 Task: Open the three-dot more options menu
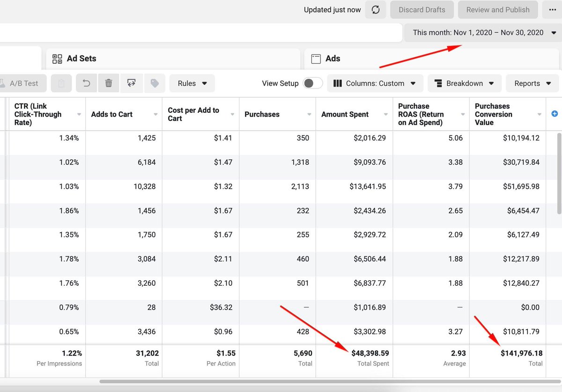click(552, 10)
